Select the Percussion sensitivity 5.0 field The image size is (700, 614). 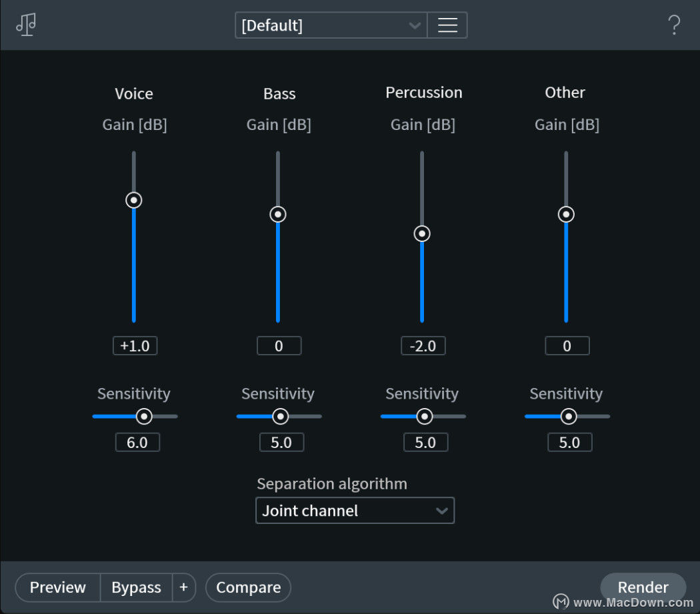coord(426,442)
